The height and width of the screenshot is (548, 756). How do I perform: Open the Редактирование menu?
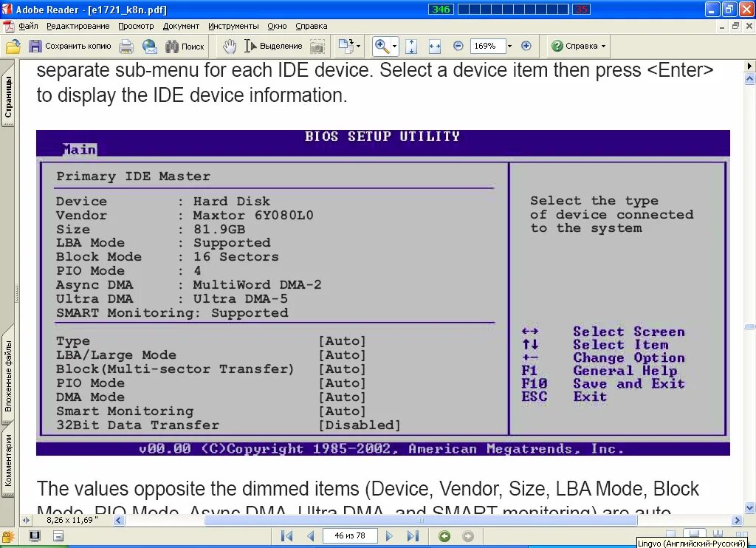tap(78, 26)
